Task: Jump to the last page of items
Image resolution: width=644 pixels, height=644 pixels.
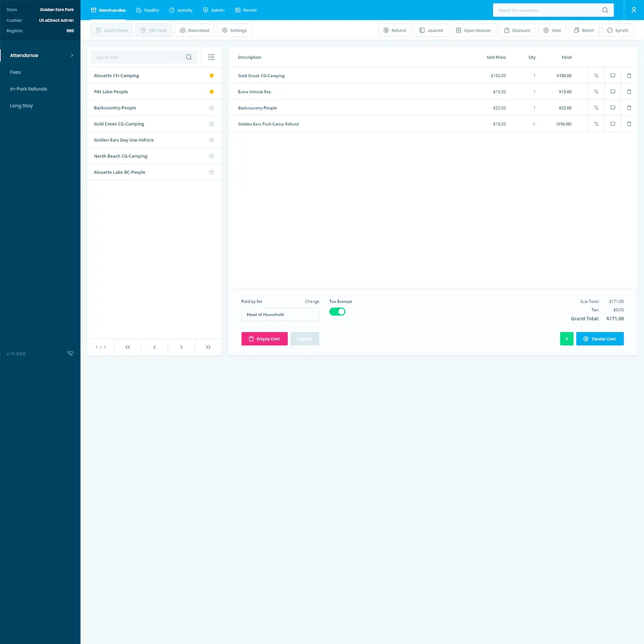Action: coord(208,347)
